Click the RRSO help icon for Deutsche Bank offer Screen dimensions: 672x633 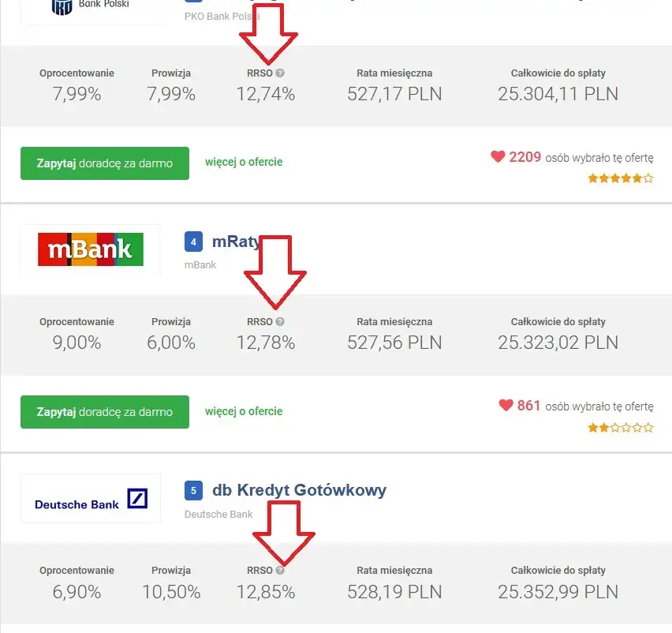[x=280, y=571]
